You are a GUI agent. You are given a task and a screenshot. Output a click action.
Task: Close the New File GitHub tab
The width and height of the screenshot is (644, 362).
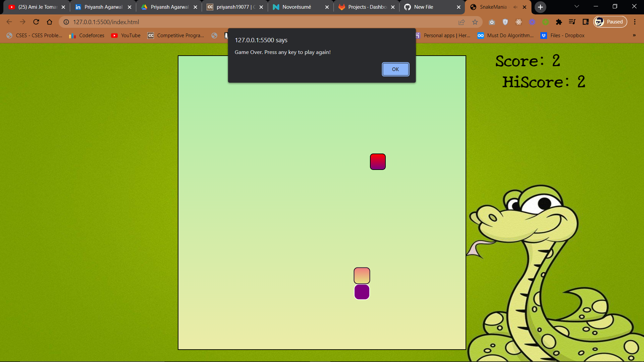(459, 7)
